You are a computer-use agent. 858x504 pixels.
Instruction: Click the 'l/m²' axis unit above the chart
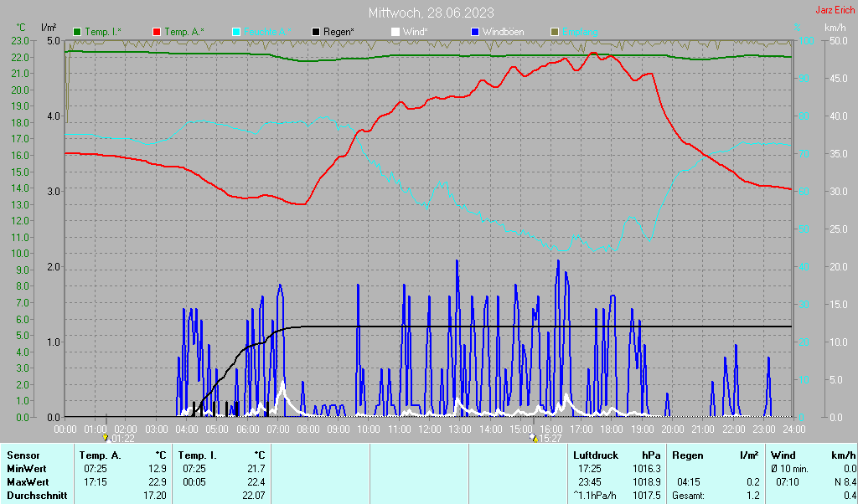point(49,28)
